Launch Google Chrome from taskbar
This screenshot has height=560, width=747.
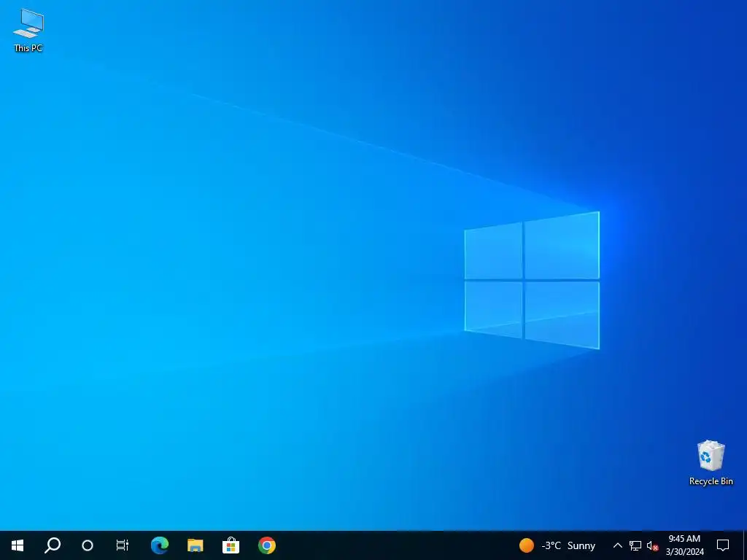267,545
